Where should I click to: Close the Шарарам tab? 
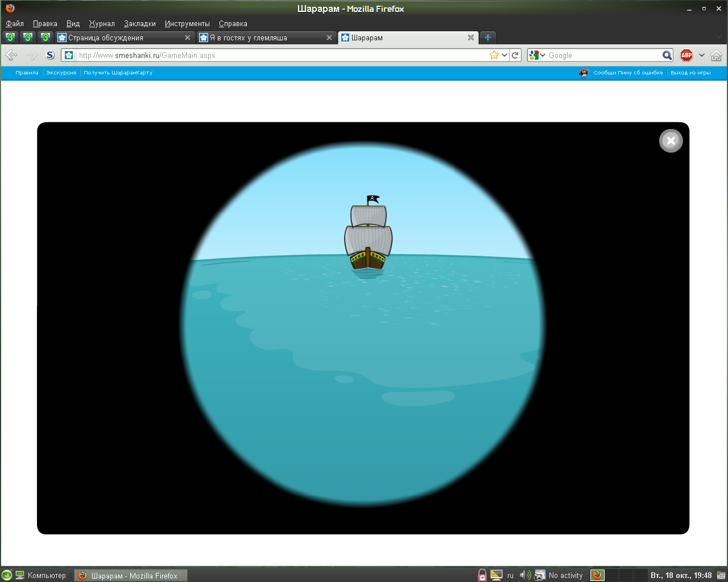471,38
